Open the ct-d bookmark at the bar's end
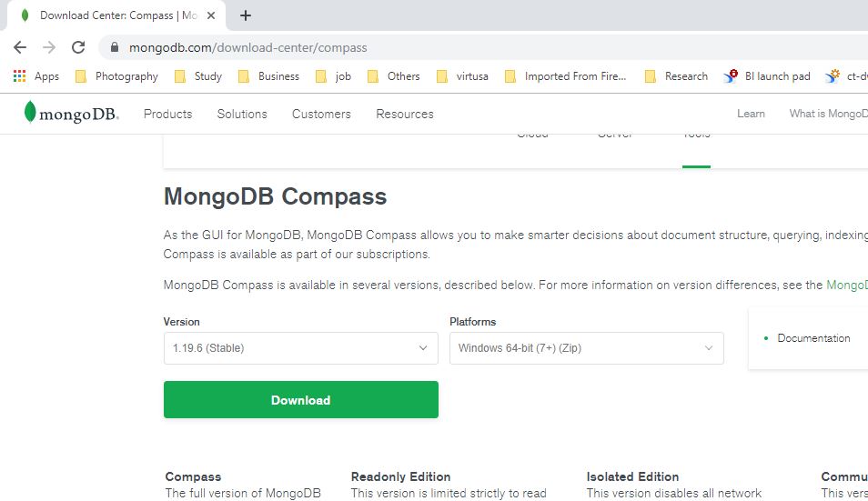This screenshot has width=868, height=501. (x=846, y=76)
